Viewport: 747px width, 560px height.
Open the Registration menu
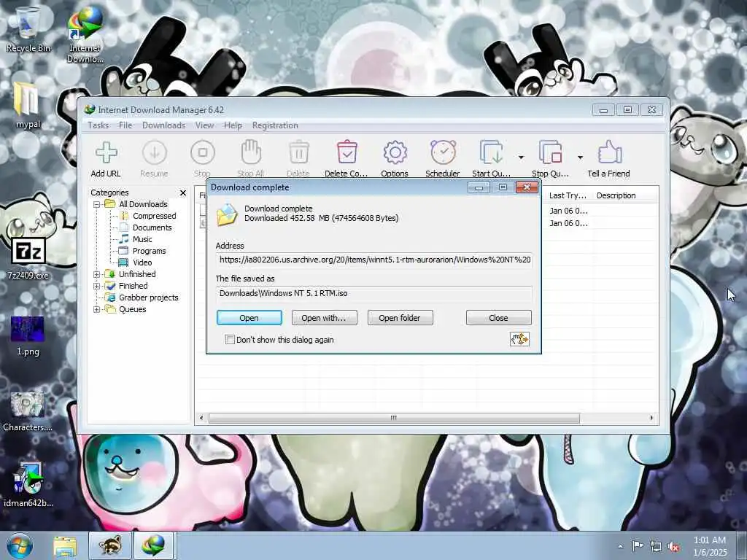click(x=275, y=125)
